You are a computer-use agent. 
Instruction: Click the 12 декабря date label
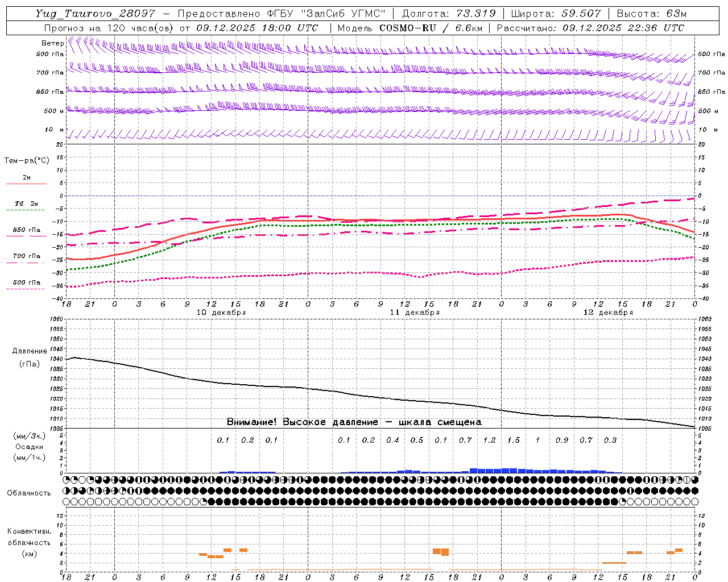point(608,313)
